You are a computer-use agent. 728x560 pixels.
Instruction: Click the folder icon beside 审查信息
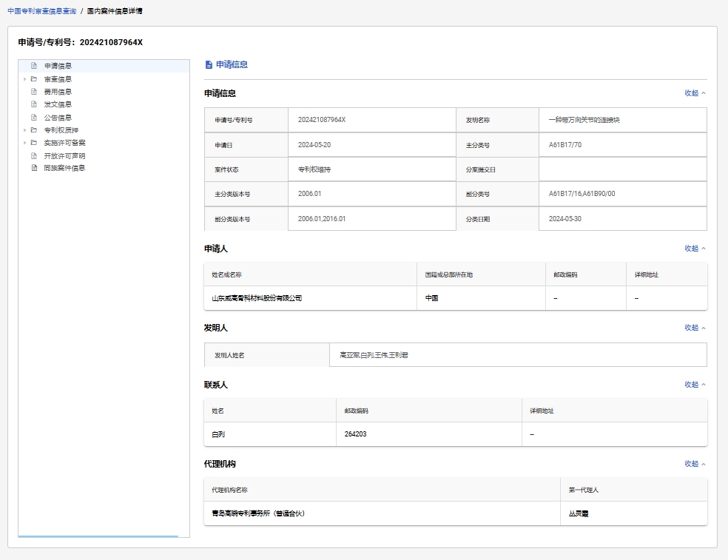pyautogui.click(x=34, y=79)
